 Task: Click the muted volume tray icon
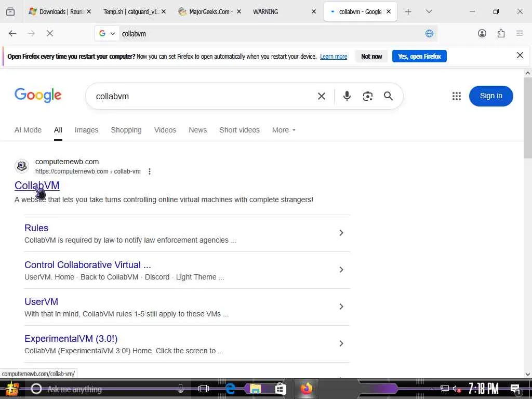point(457,389)
